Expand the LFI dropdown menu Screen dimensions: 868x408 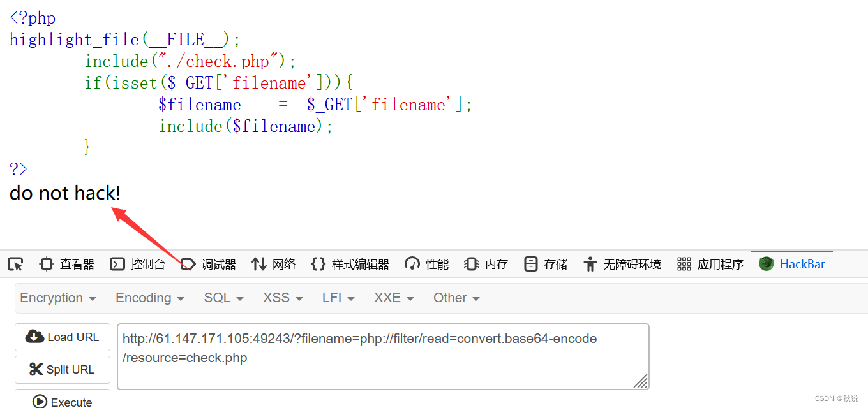click(x=338, y=298)
